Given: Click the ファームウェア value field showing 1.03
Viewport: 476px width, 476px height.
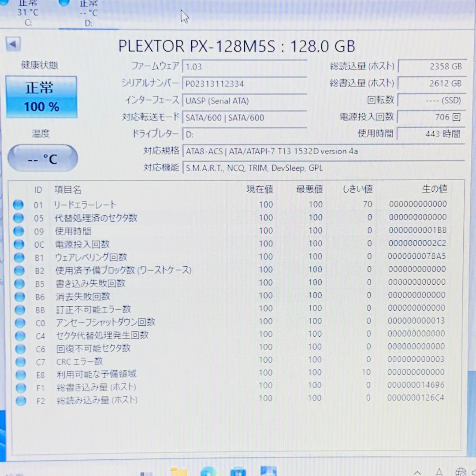Looking at the screenshot, I should (x=245, y=66).
